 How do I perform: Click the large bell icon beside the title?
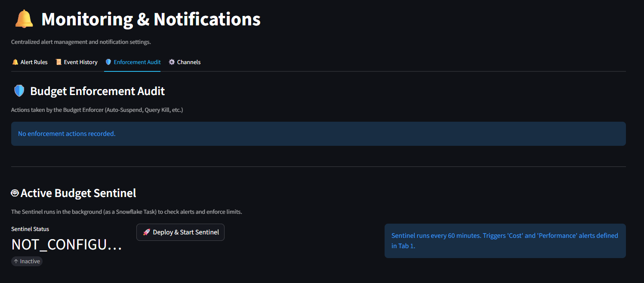24,19
